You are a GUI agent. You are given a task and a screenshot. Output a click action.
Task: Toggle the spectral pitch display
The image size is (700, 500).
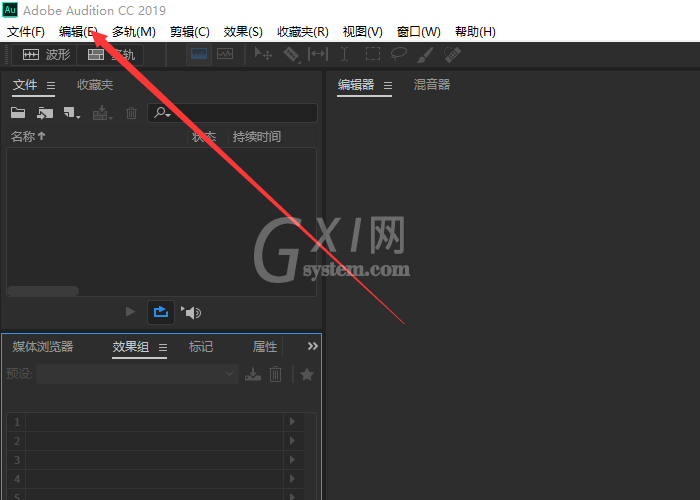pos(225,54)
